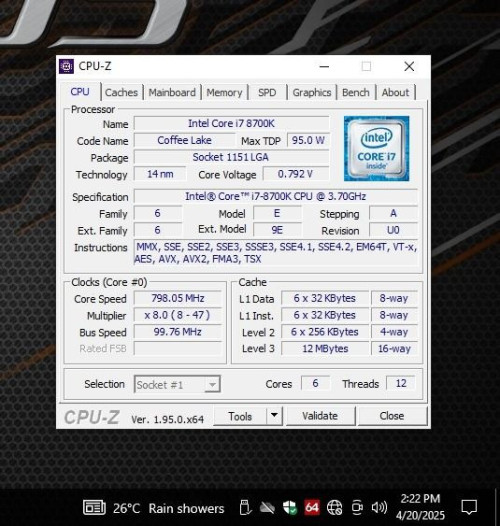Minimize the CPU-Z window
Viewport: 500px width, 526px height.
click(324, 66)
